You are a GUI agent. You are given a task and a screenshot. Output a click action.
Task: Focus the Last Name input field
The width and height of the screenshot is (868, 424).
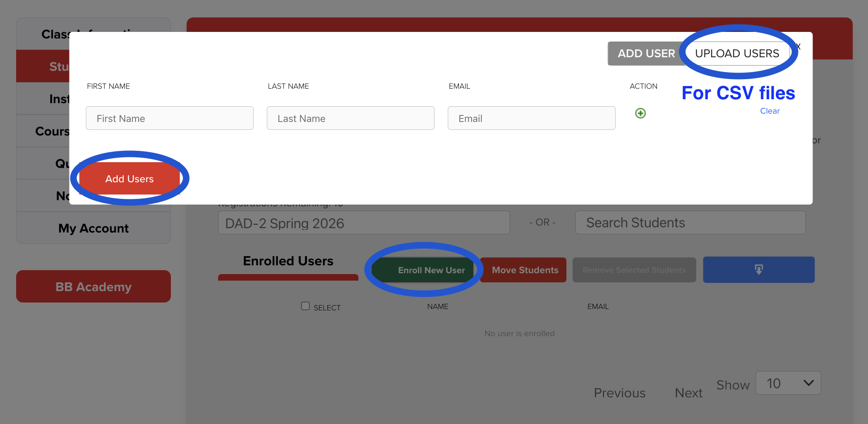(351, 118)
